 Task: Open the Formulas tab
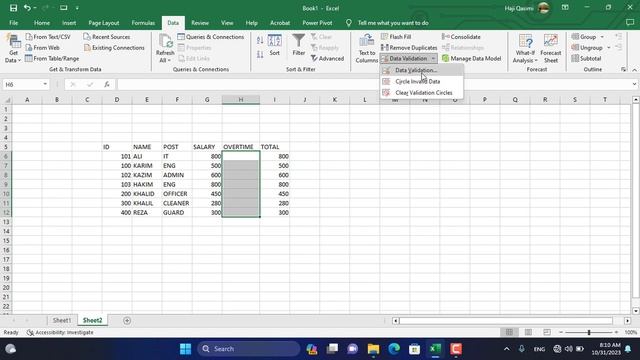tap(143, 23)
